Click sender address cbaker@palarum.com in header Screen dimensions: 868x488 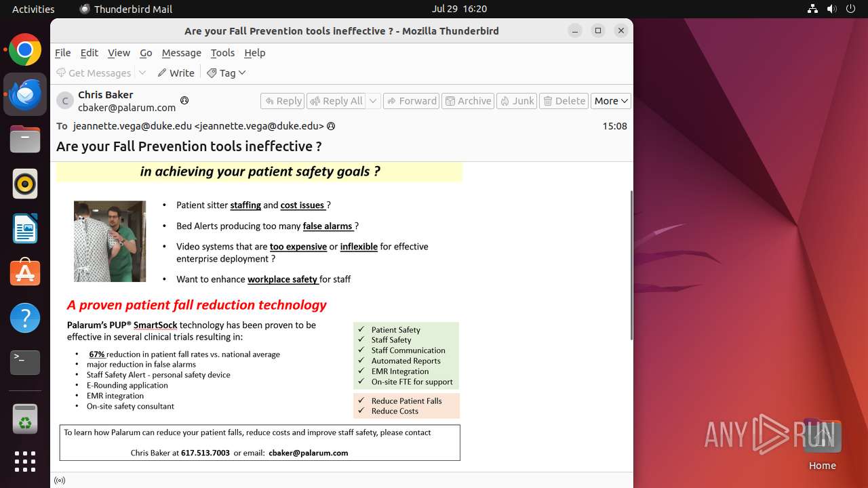(127, 107)
